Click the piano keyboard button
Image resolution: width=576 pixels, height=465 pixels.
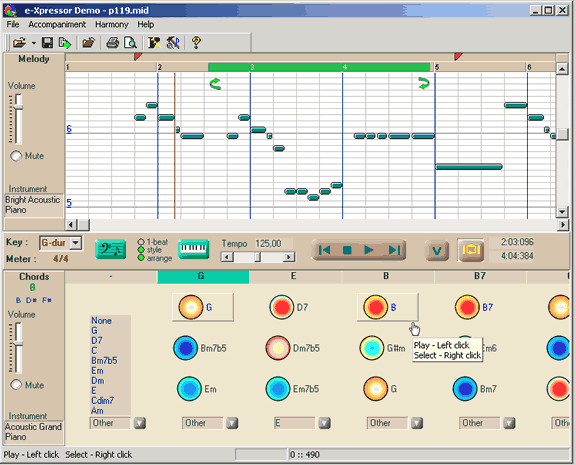pos(194,249)
